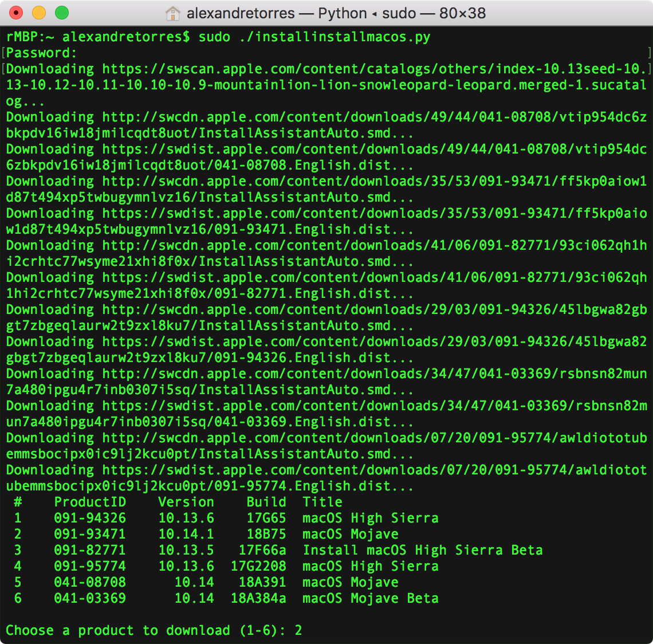Screen dimensions: 653x644
Task: Click version '10.14.1' in row 2
Action: tap(186, 534)
